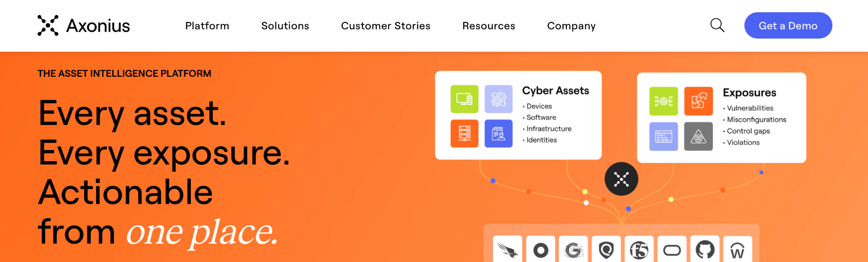Open the Solutions menu
The image size is (868, 262).
tap(285, 26)
